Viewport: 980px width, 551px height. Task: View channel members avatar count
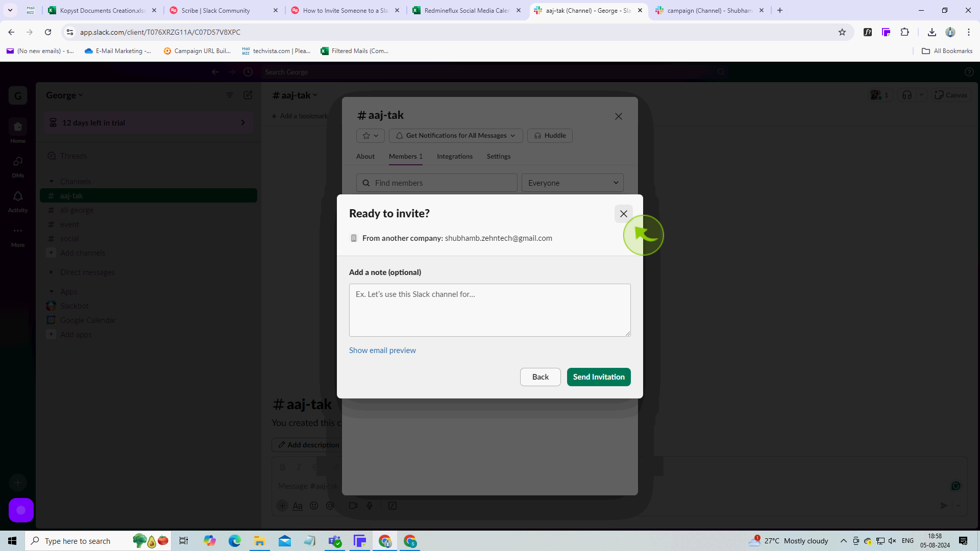880,95
